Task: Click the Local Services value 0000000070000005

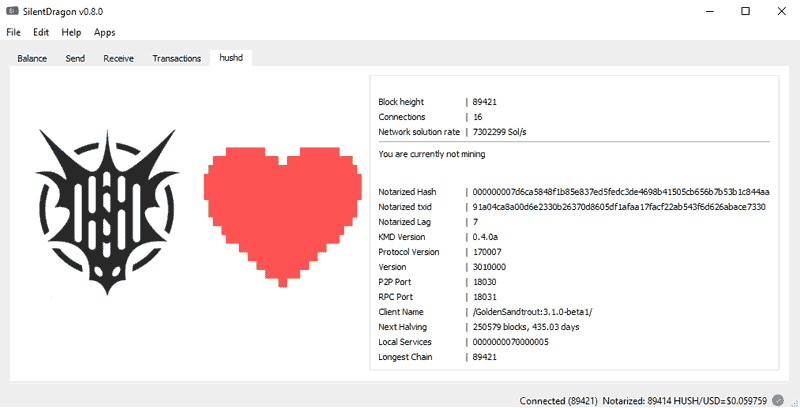Action: pyautogui.click(x=511, y=342)
